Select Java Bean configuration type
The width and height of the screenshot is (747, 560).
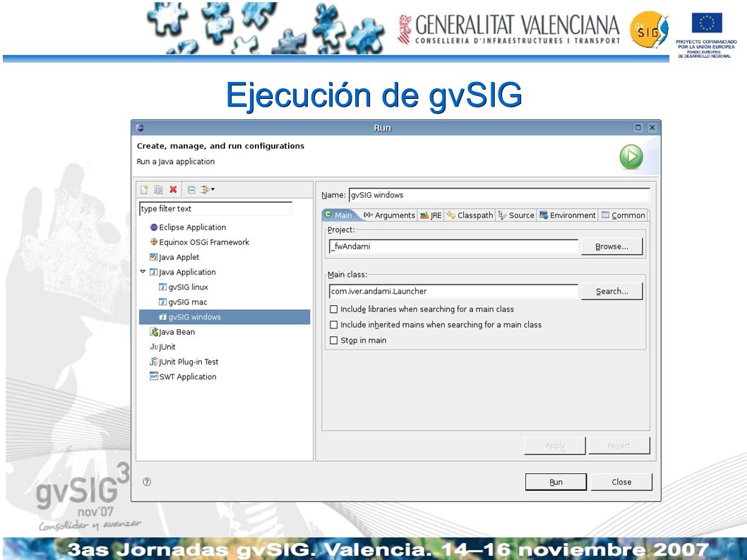pos(172,332)
